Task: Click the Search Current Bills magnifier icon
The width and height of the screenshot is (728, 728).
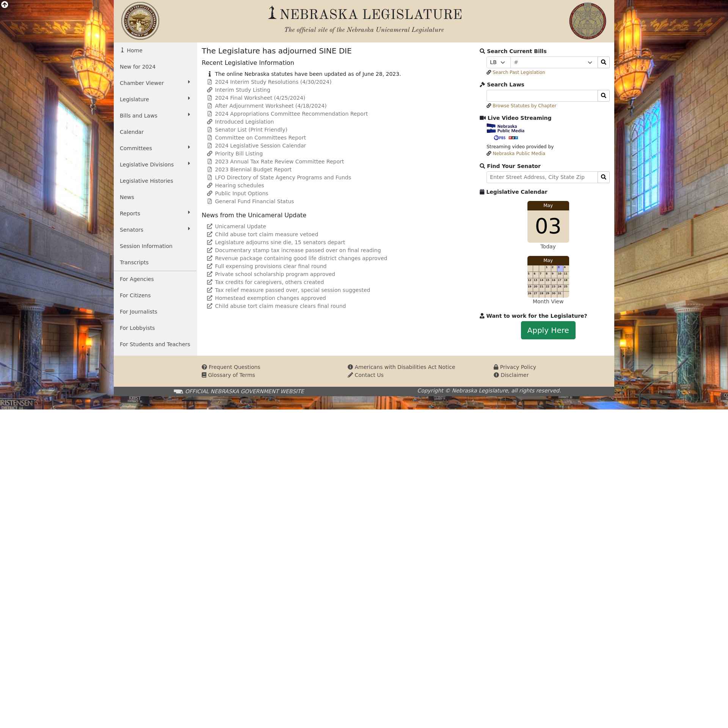Action: click(603, 62)
